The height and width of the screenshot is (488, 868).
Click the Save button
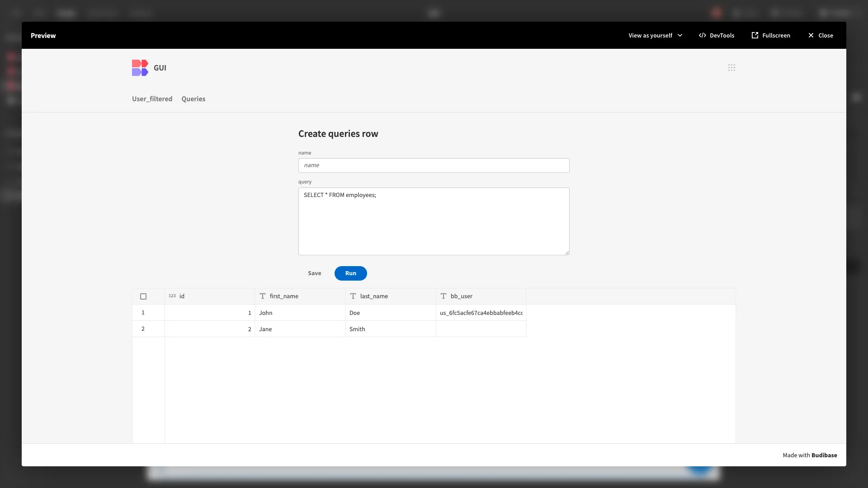click(314, 273)
